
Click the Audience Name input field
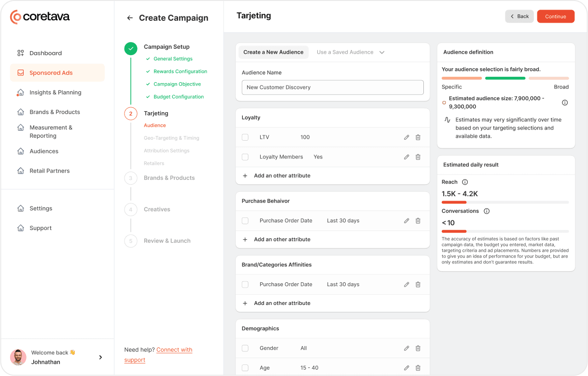tap(333, 87)
